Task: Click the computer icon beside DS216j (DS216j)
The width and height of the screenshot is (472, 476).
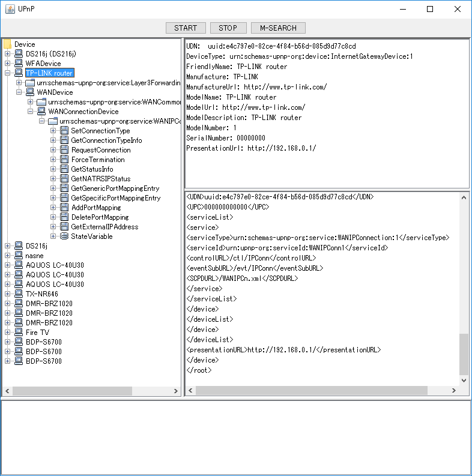Action: click(x=19, y=54)
